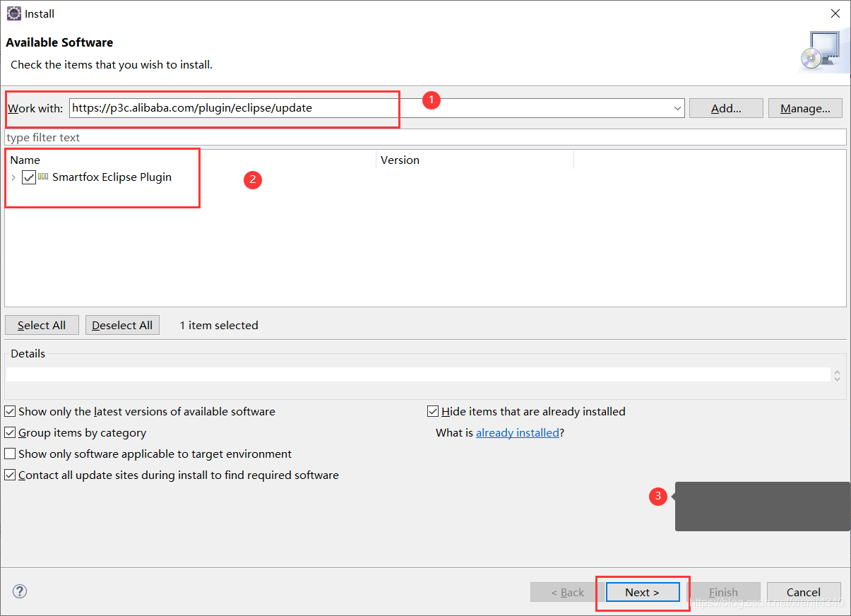
Task: Click the Install wizard icon in the title bar
Action: pyautogui.click(x=13, y=13)
